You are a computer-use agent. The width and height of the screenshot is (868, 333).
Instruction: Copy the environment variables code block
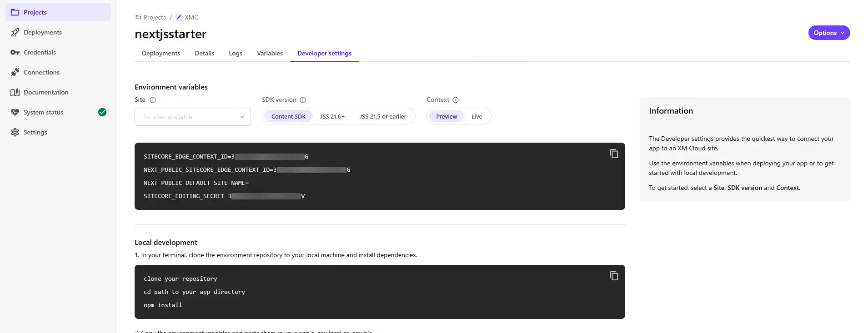[614, 154]
